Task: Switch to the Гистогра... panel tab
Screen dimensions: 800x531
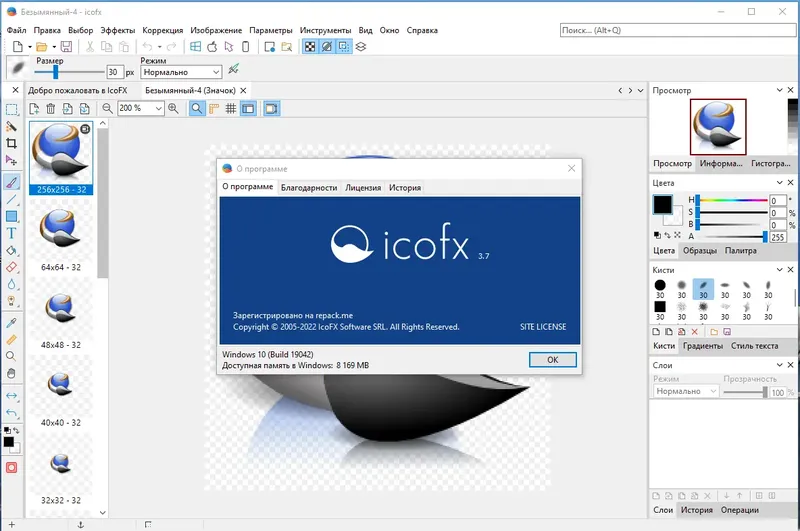Action: (x=770, y=164)
